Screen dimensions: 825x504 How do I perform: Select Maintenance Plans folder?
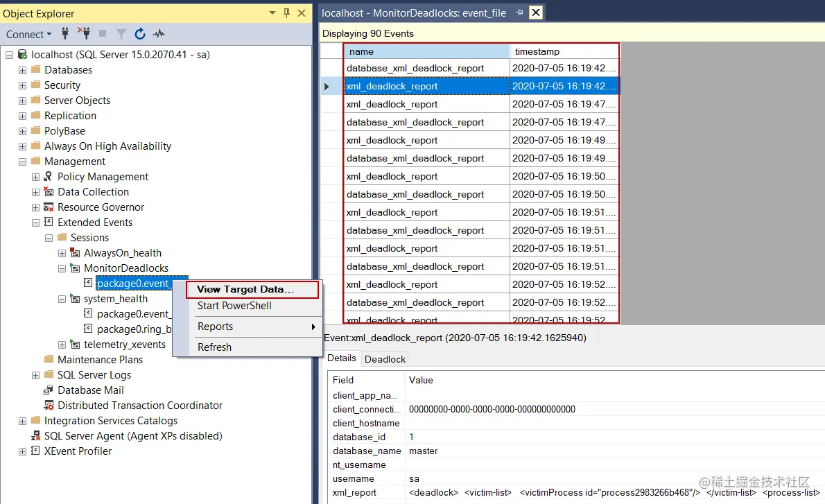100,360
